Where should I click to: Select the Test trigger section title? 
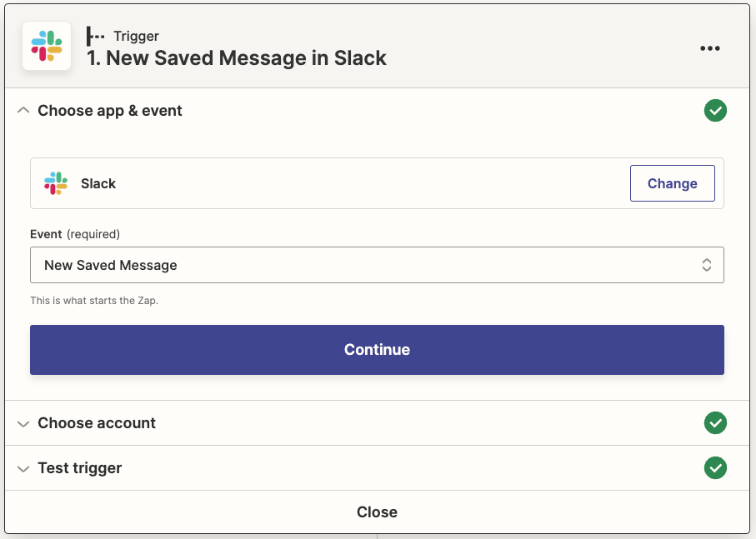tap(80, 468)
